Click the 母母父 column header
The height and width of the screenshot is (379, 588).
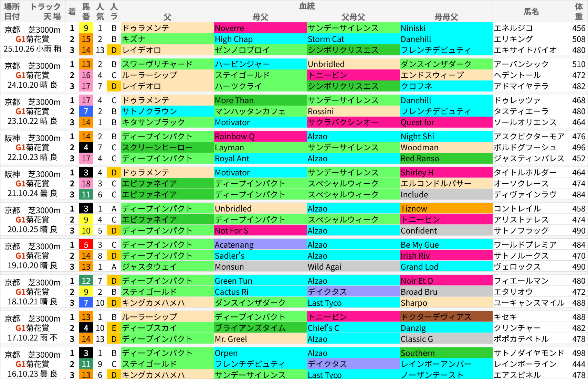tap(446, 17)
